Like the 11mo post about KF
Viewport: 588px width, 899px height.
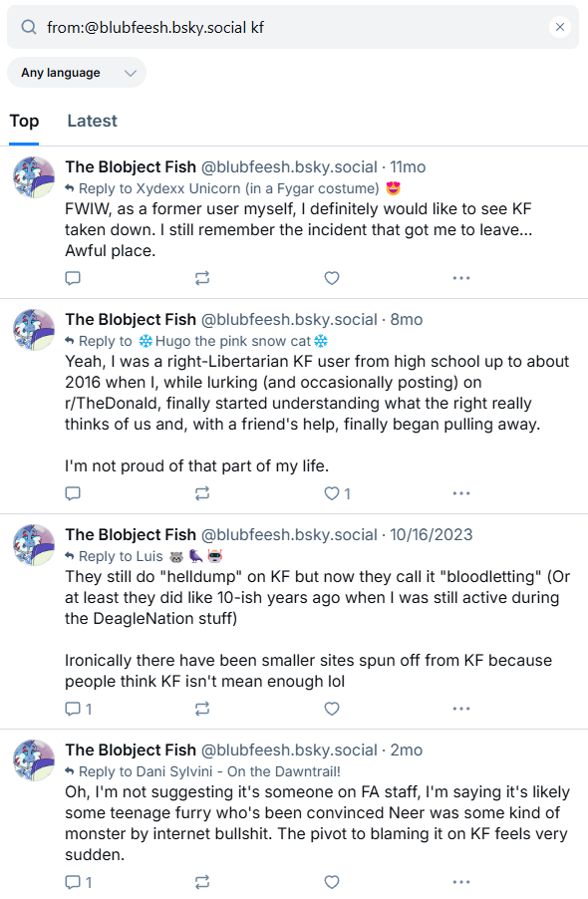(332, 278)
